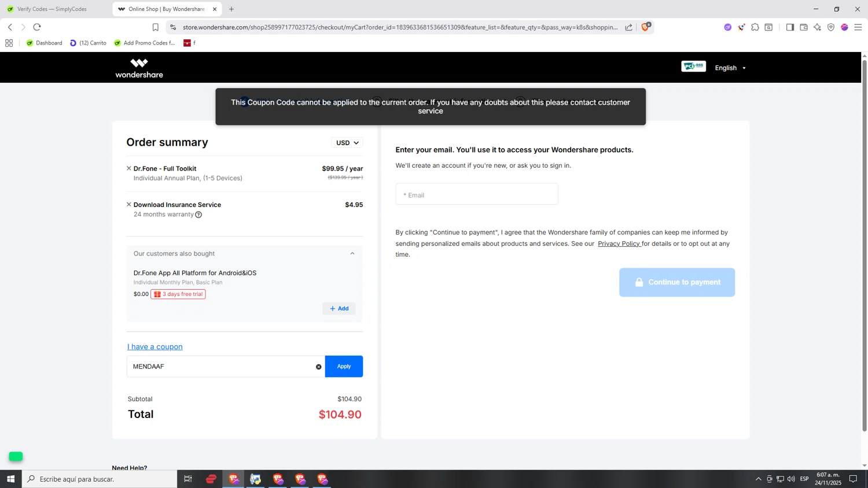Open Windows Start menu
868x488 pixels.
click(x=10, y=479)
